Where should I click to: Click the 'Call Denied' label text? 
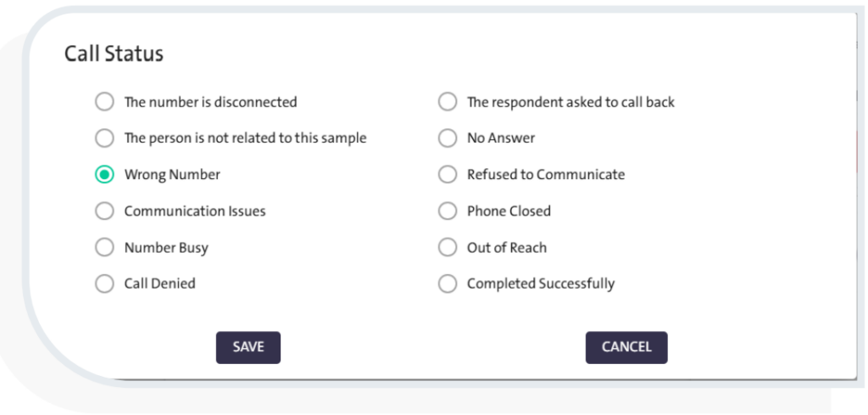pyautogui.click(x=159, y=284)
